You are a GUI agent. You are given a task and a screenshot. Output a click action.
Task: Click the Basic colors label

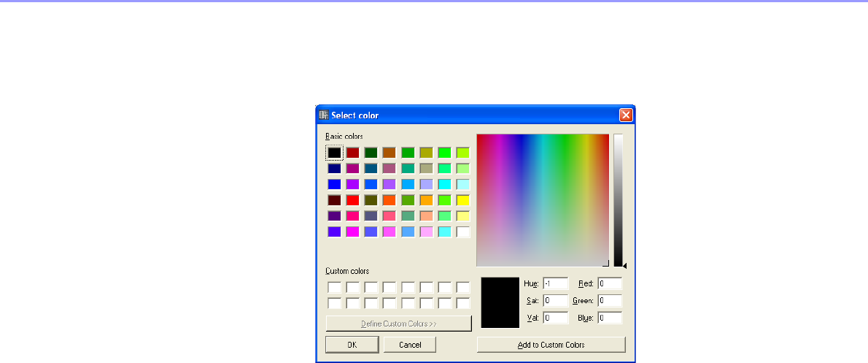[344, 137]
